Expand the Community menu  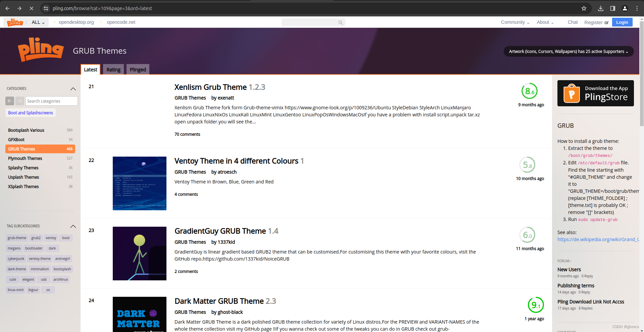515,22
